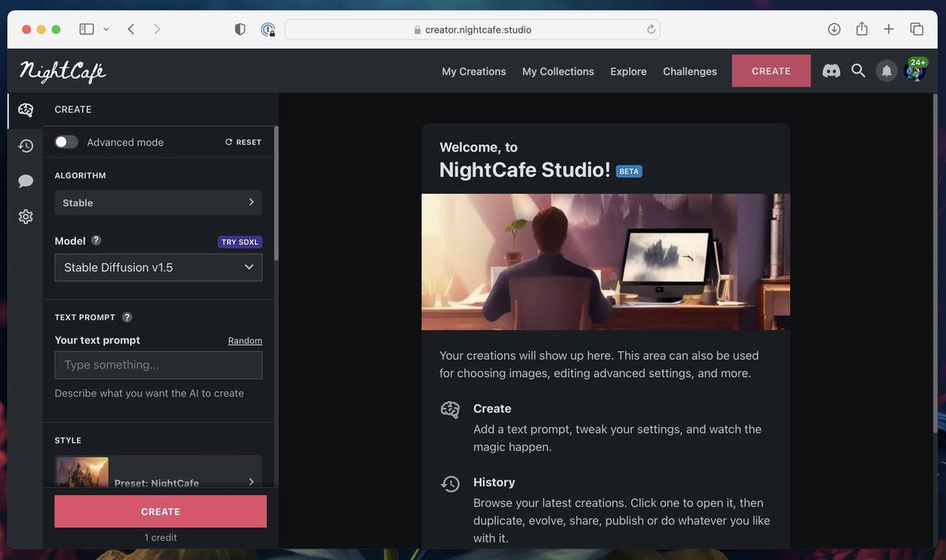This screenshot has height=560, width=946.
Task: Open My Collections in the navigation
Action: pyautogui.click(x=558, y=71)
